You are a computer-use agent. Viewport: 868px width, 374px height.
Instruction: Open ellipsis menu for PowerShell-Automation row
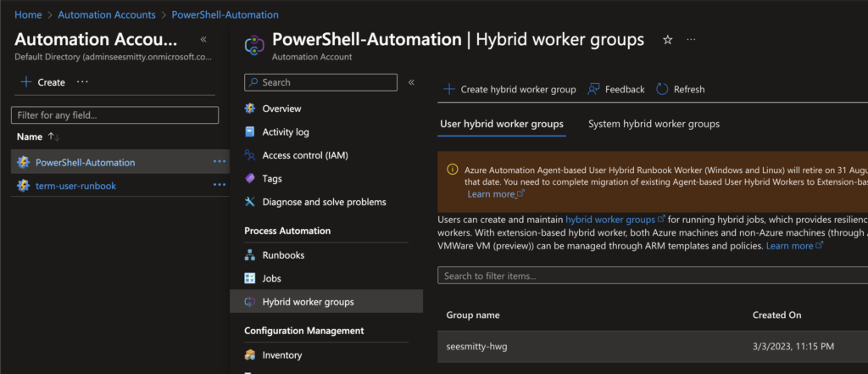click(x=220, y=161)
